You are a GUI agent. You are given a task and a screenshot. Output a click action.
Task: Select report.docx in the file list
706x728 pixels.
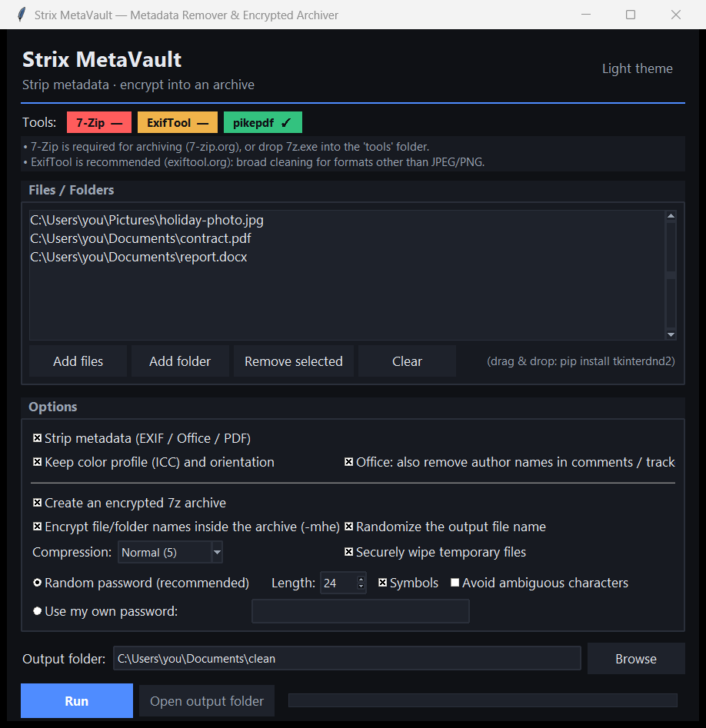coord(138,258)
